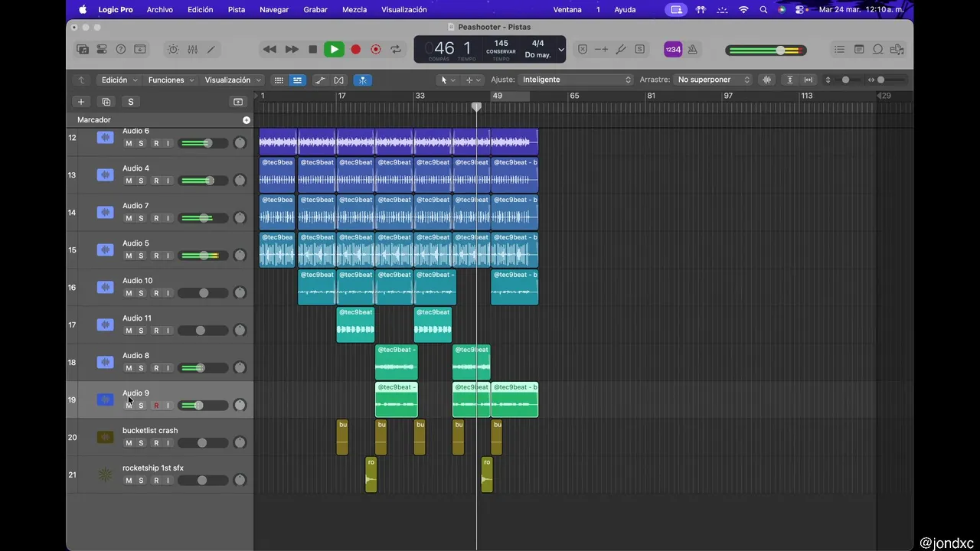The image size is (980, 551).
Task: Open the Visualización tracks-area dropdown
Action: pyautogui.click(x=233, y=80)
